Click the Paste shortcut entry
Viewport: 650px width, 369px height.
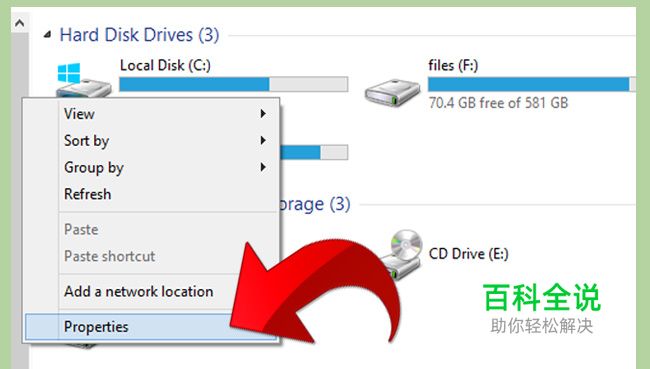[x=109, y=256]
